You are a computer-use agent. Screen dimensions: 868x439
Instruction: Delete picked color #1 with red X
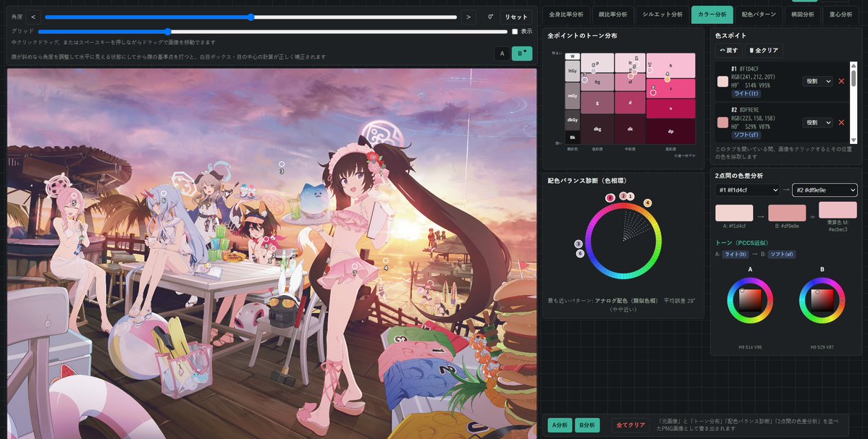841,81
